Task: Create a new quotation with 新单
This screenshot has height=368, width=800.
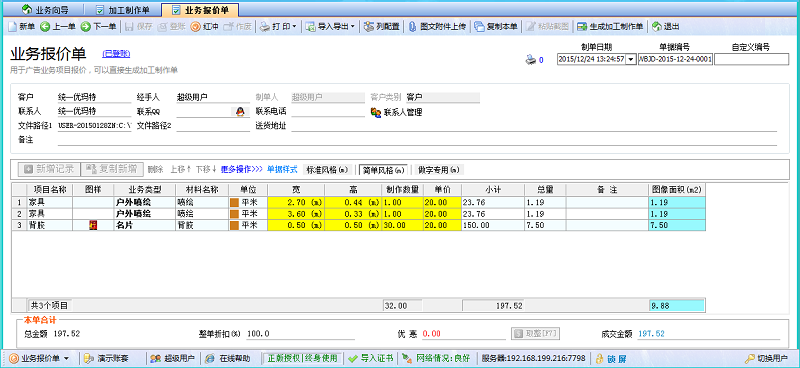Action: (x=21, y=27)
